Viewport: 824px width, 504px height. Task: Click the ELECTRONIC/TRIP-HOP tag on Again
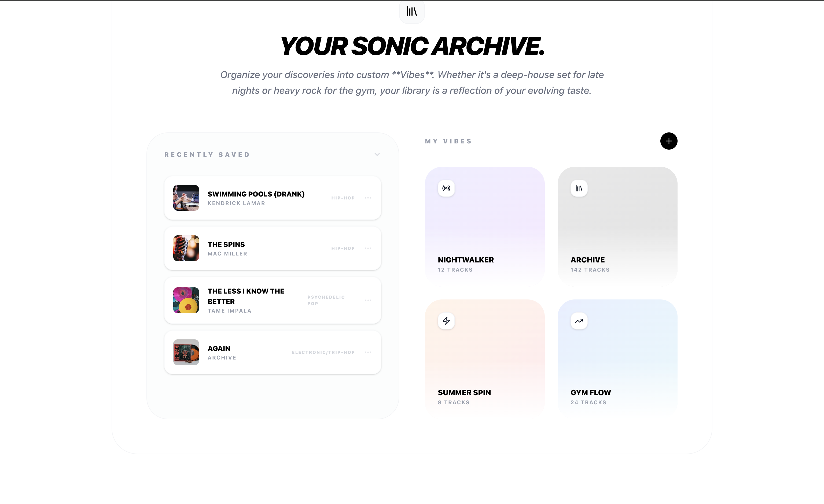pyautogui.click(x=323, y=352)
